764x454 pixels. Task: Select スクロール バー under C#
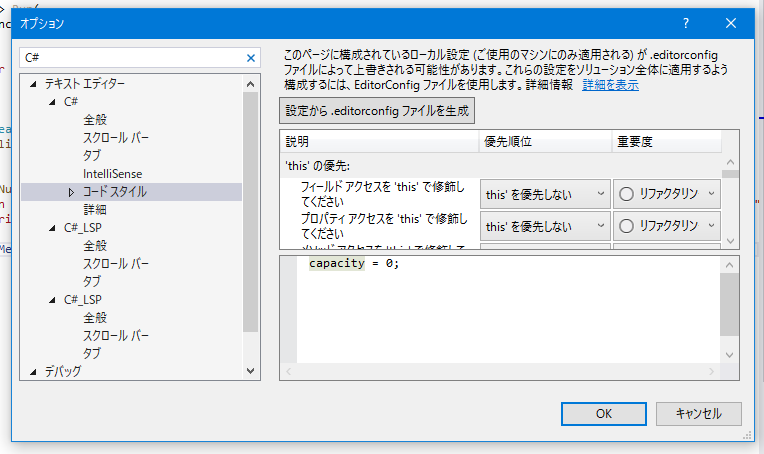(x=115, y=138)
